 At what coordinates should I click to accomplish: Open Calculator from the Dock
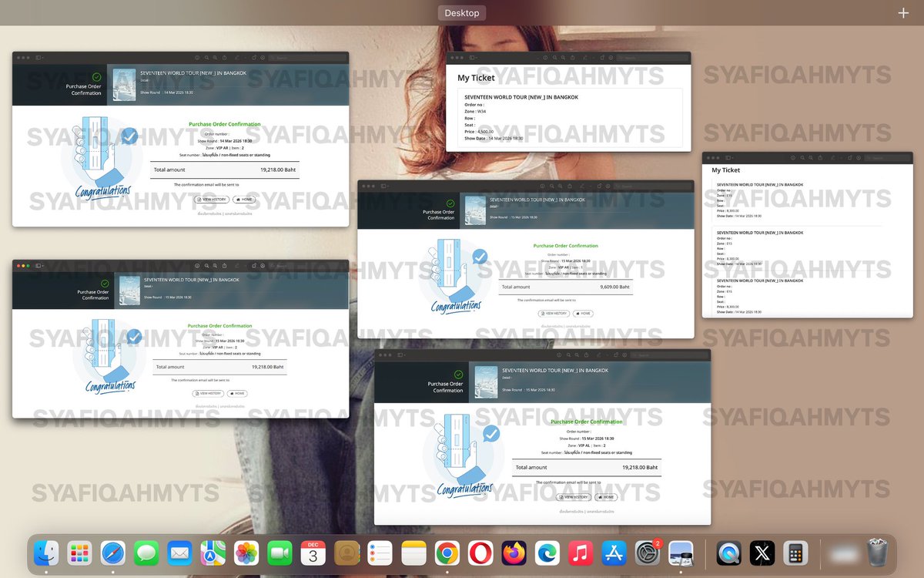pyautogui.click(x=796, y=553)
